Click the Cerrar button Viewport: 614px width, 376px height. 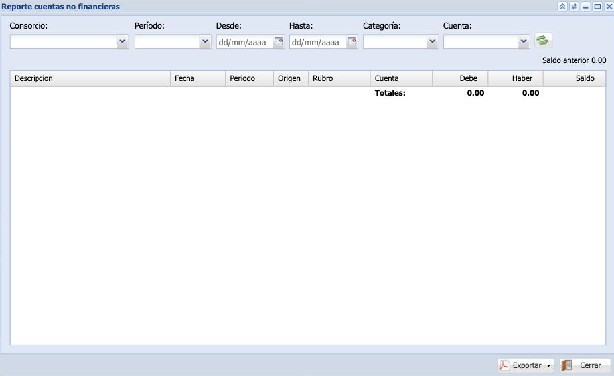(585, 365)
